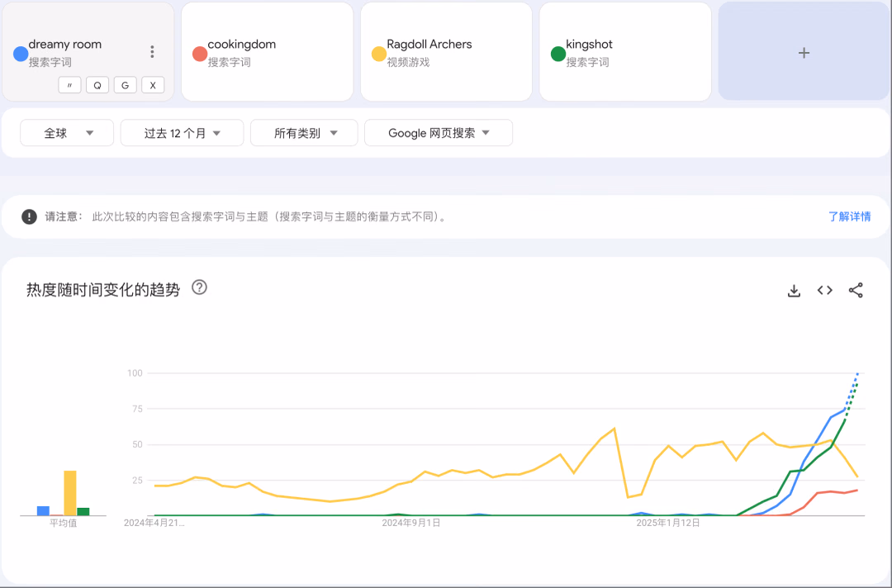Click the yellow average bar in 平均值 chart

click(x=70, y=493)
